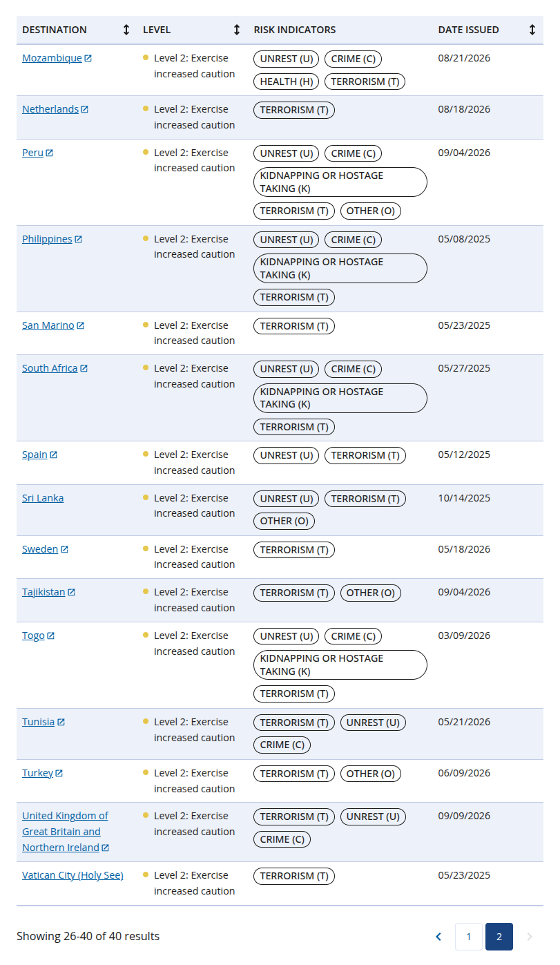This screenshot has width=560, height=965.
Task: Click external link icon next to Philippines
Action: (x=79, y=240)
